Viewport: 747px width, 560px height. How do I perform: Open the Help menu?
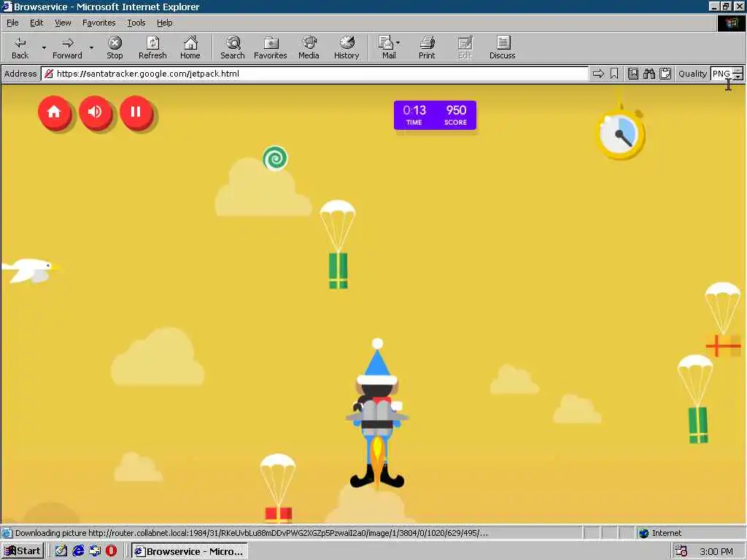point(165,23)
